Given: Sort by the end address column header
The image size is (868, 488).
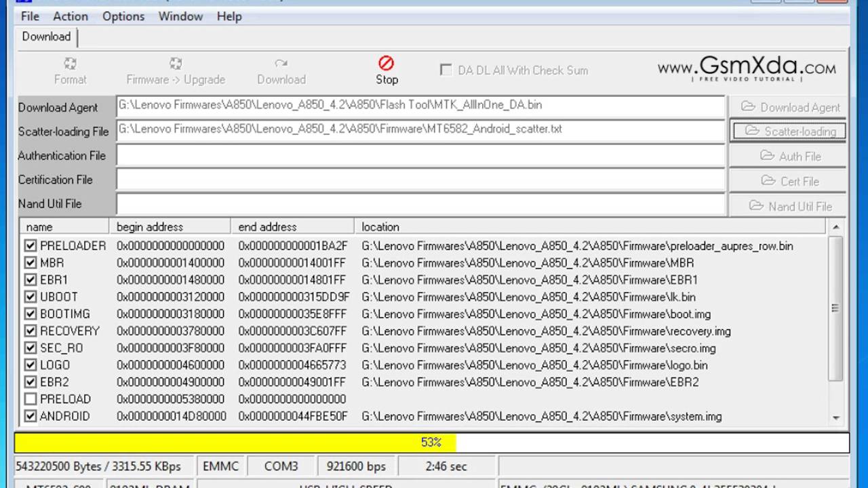Looking at the screenshot, I should click(292, 226).
